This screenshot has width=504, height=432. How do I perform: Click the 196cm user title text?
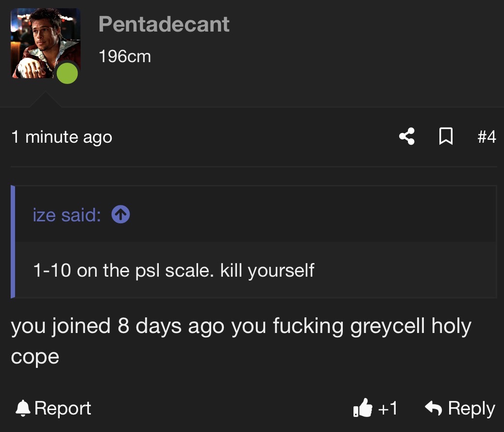click(x=125, y=56)
